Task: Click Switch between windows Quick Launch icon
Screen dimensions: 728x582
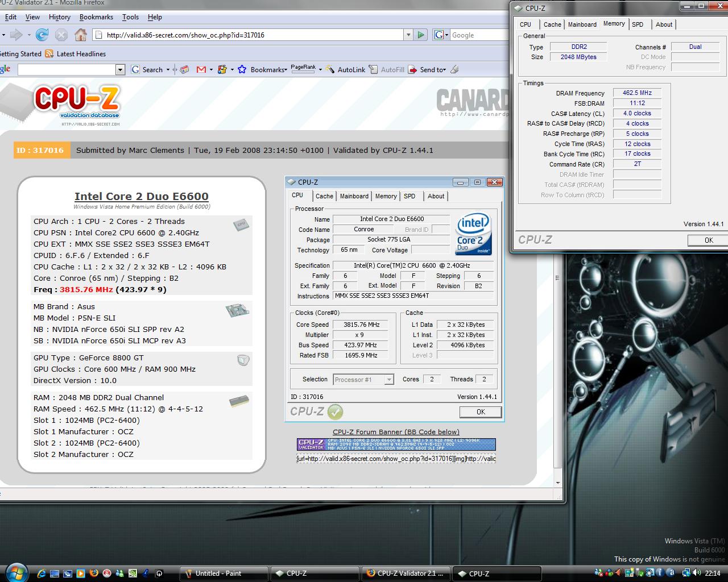Action: [x=68, y=573]
